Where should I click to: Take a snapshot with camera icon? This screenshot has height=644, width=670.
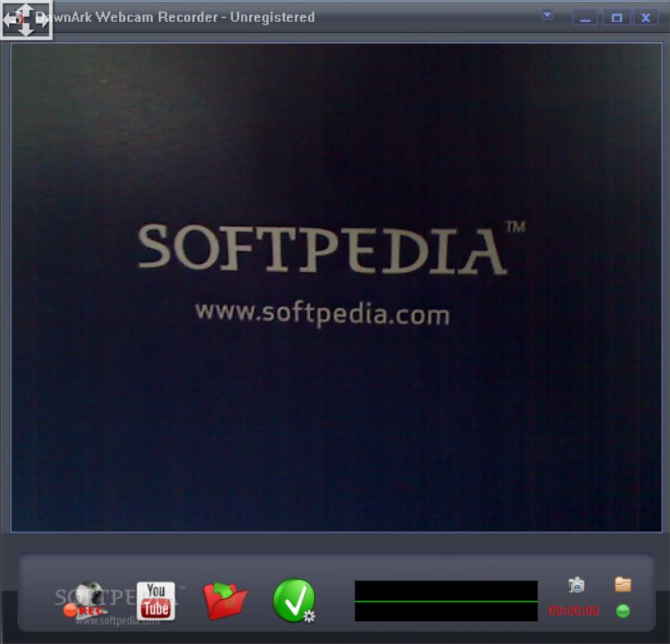576,585
